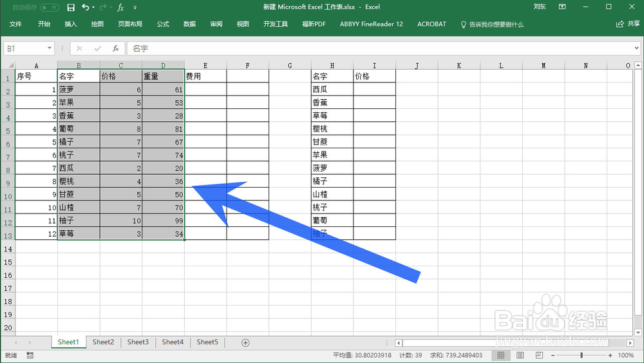Open the ACROBAT ribbon tab
This screenshot has width=644, height=363.
click(431, 24)
